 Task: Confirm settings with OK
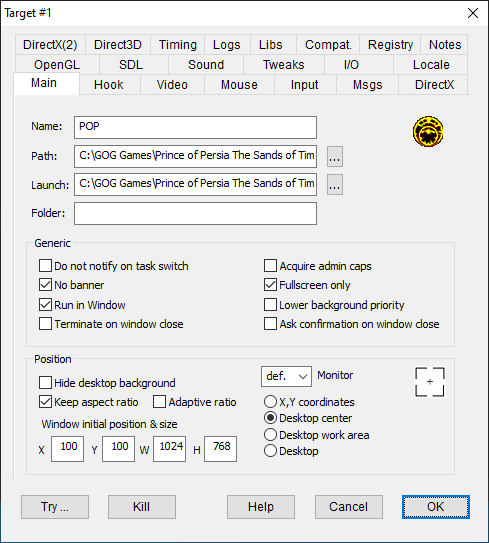pos(436,507)
